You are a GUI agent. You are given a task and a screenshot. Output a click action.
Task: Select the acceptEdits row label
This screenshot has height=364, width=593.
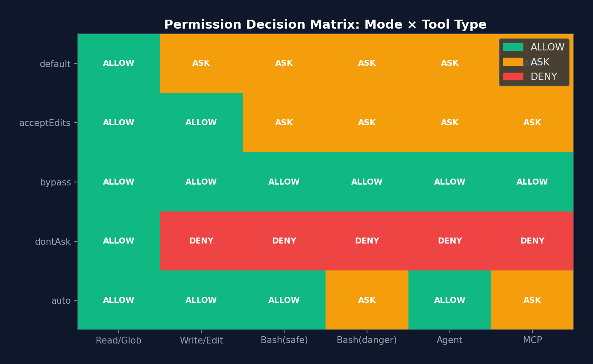(45, 123)
